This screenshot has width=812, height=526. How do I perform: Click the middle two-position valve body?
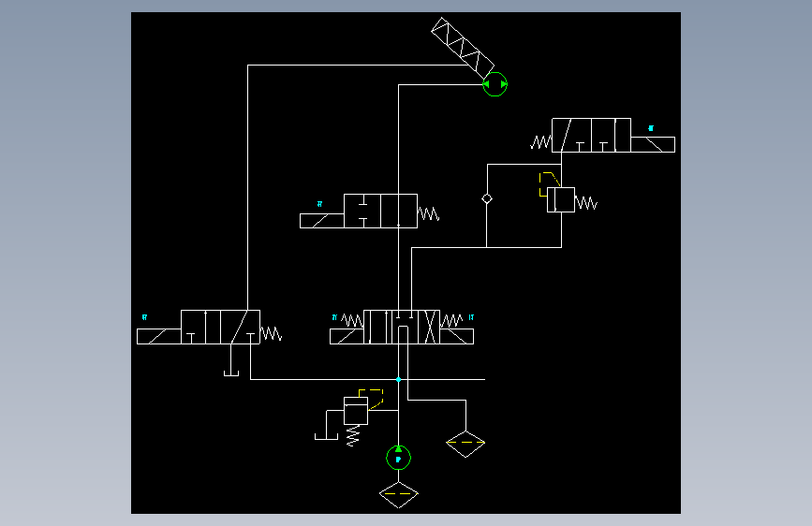click(x=380, y=211)
